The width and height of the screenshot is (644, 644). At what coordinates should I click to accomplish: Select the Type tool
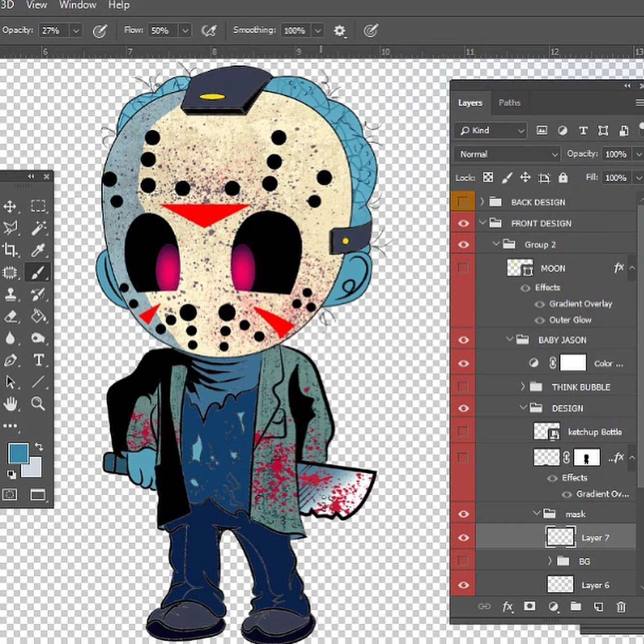[x=39, y=360]
